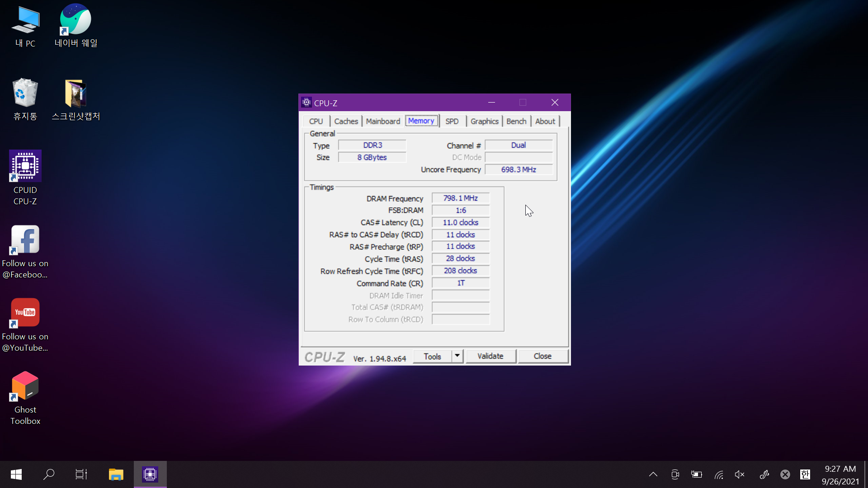Click the 698.3 MHz uncore frequency value

[x=519, y=169]
